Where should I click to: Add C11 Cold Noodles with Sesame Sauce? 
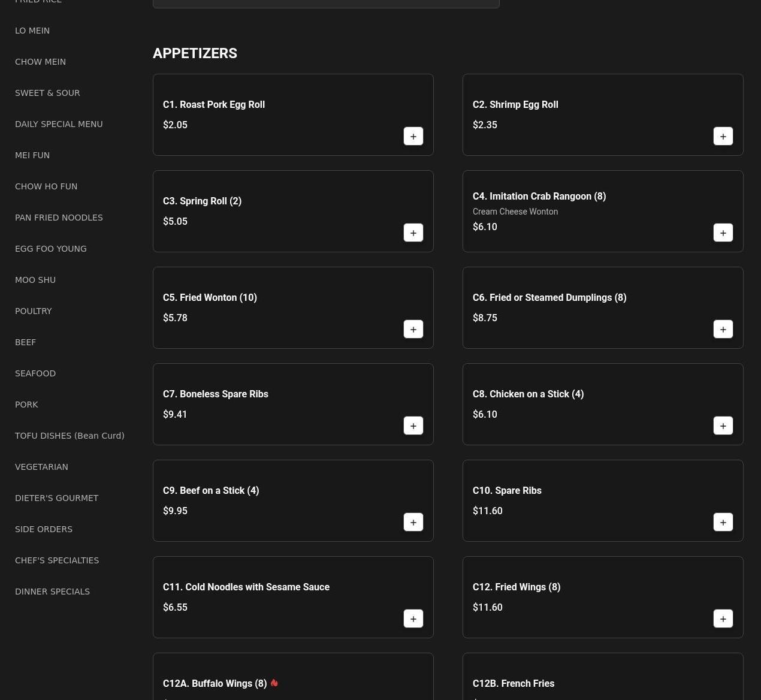click(413, 618)
